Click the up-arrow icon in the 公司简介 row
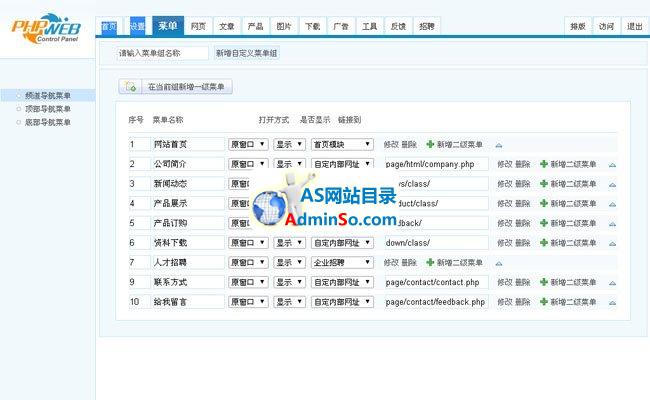Screen dimensions: 650x400 click(x=612, y=165)
